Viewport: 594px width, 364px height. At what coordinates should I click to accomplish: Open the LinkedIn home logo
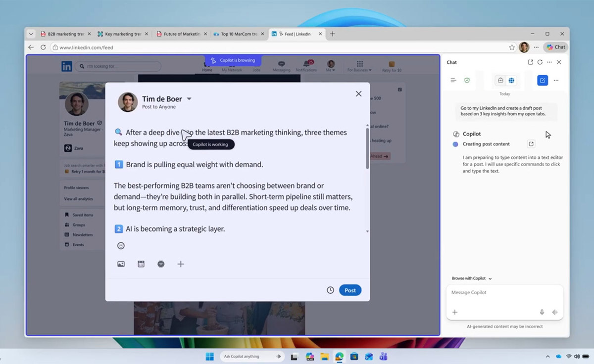(x=67, y=66)
